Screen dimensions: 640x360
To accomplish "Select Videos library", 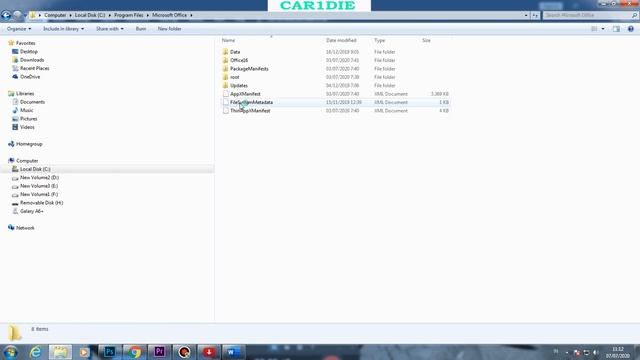I will coord(27,127).
